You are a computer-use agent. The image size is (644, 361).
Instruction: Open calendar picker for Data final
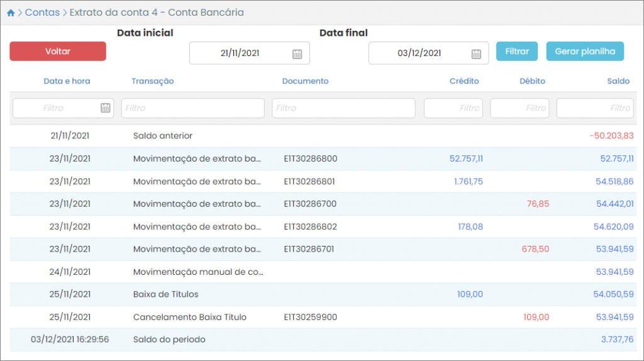point(476,54)
